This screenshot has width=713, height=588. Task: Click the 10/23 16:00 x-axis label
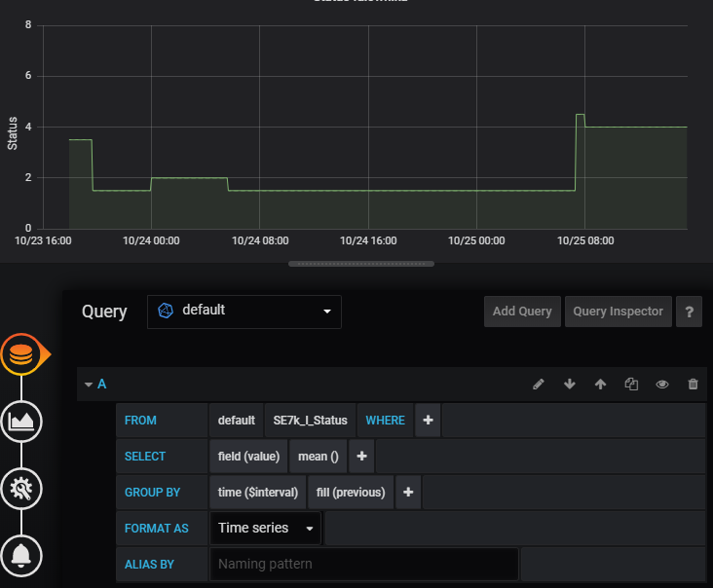(43, 240)
